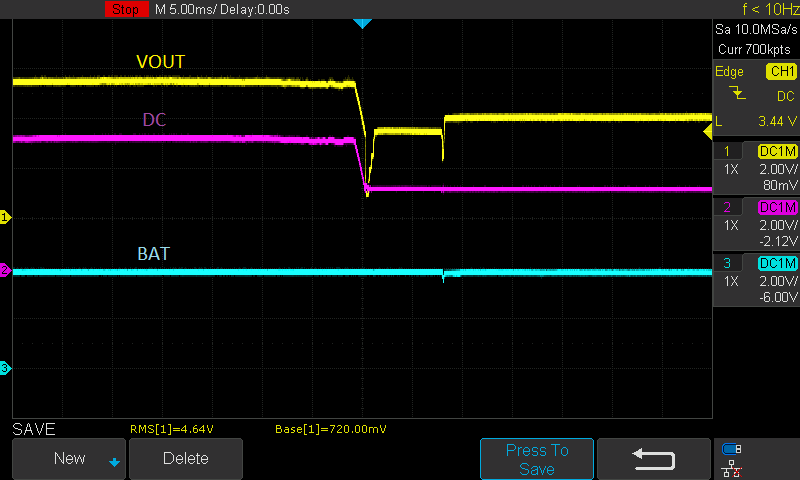Click the network LAN disconnected icon

732,468
